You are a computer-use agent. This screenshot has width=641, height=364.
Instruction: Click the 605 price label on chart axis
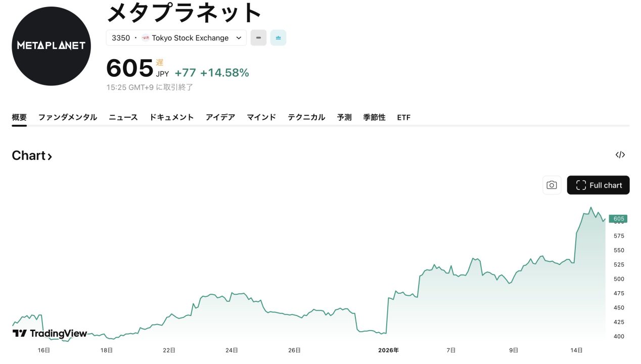pos(618,219)
